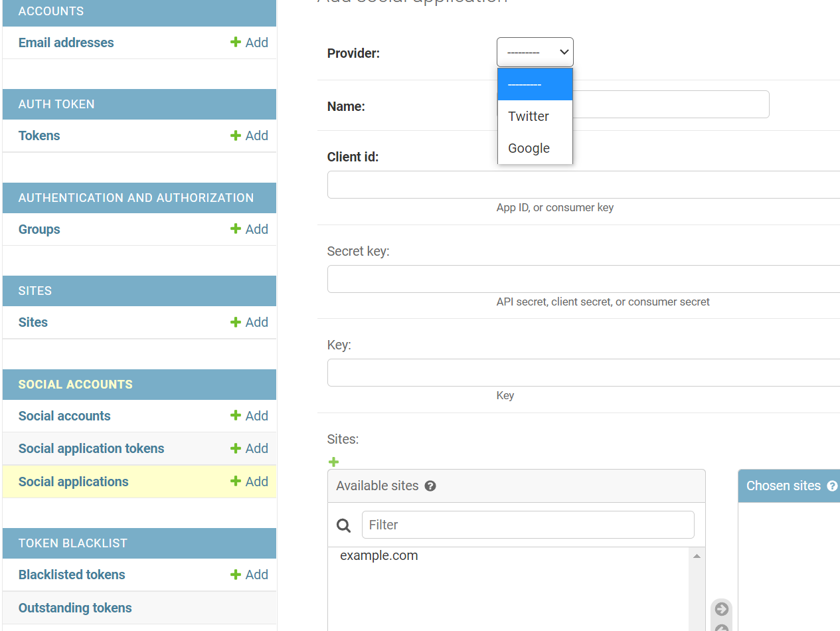
Task: Choose Twitter from the provider list
Action: coord(535,116)
